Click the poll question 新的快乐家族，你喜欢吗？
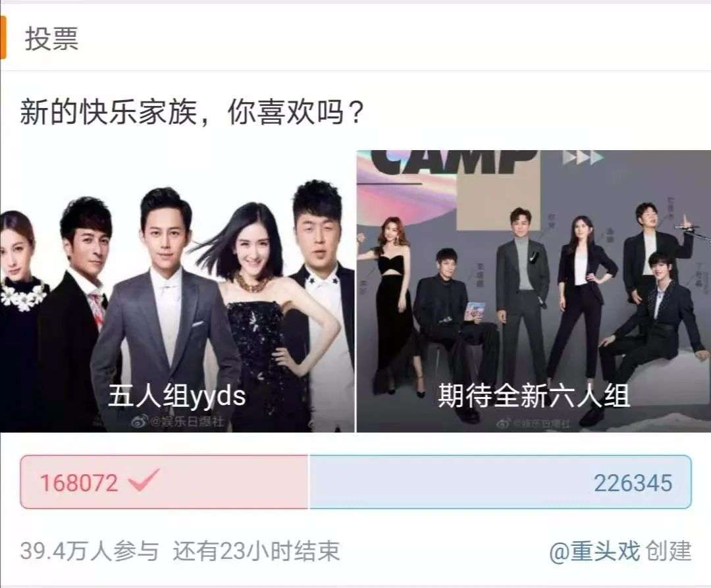The height and width of the screenshot is (588, 711). point(192,112)
